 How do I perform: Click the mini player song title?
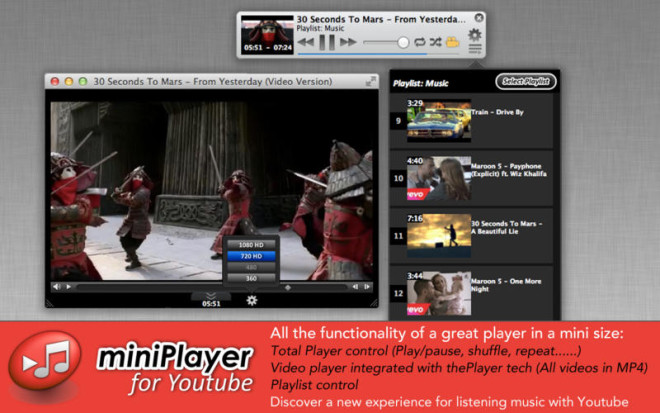click(381, 19)
